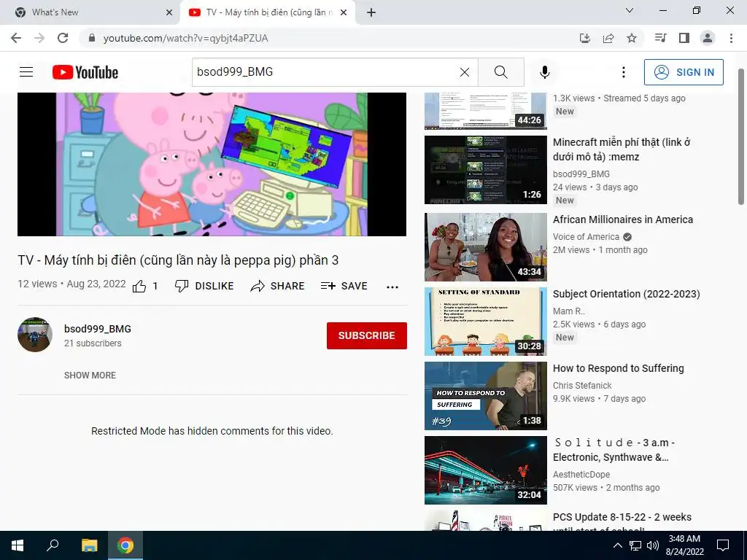The image size is (747, 560).
Task: Open File Explorer from taskbar
Action: pos(89,545)
